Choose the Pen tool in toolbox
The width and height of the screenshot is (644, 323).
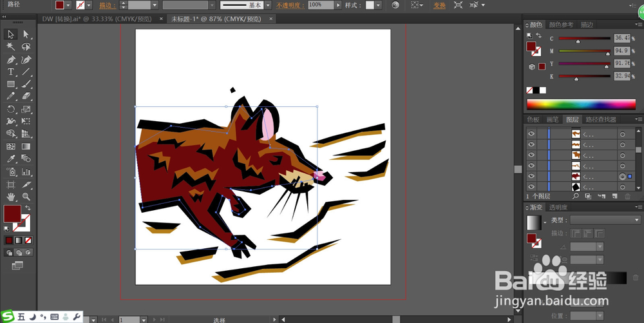coord(11,59)
